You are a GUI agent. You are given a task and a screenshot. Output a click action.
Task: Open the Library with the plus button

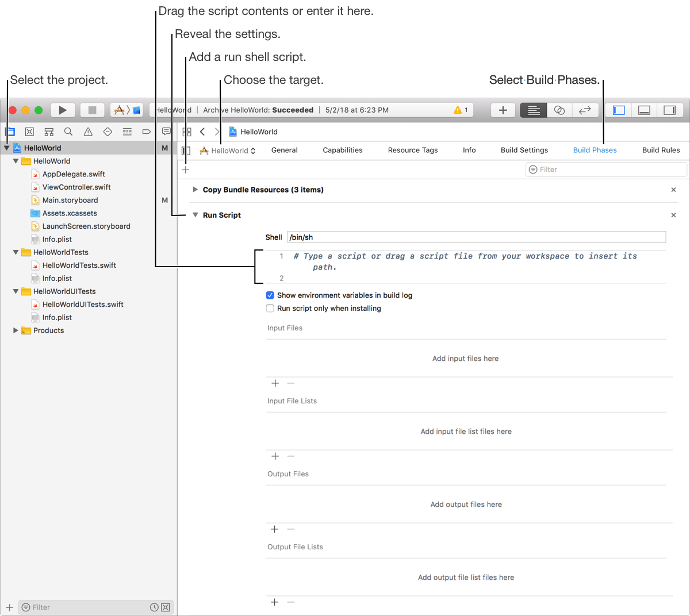[503, 110]
